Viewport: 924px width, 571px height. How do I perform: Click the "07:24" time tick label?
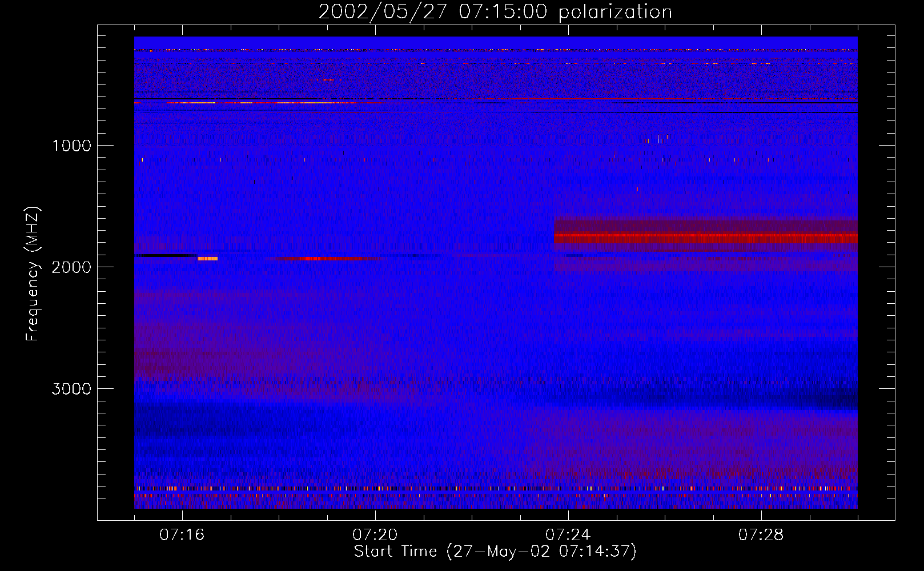pos(568,535)
